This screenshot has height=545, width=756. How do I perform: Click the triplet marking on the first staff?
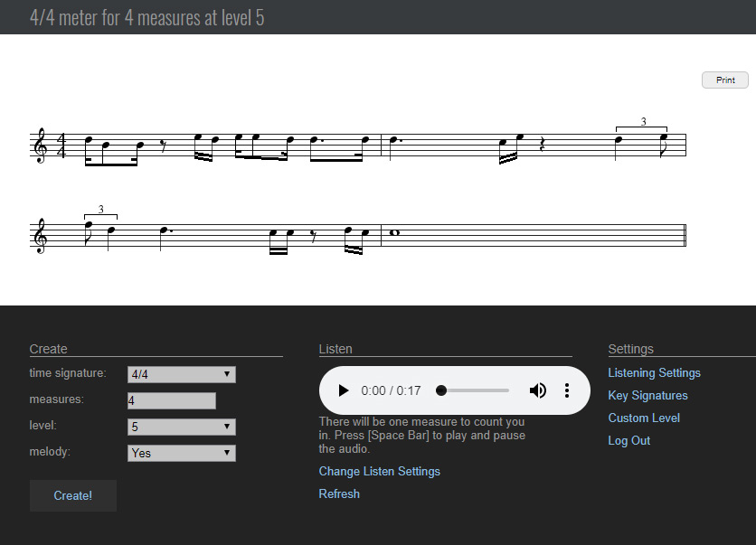point(641,123)
